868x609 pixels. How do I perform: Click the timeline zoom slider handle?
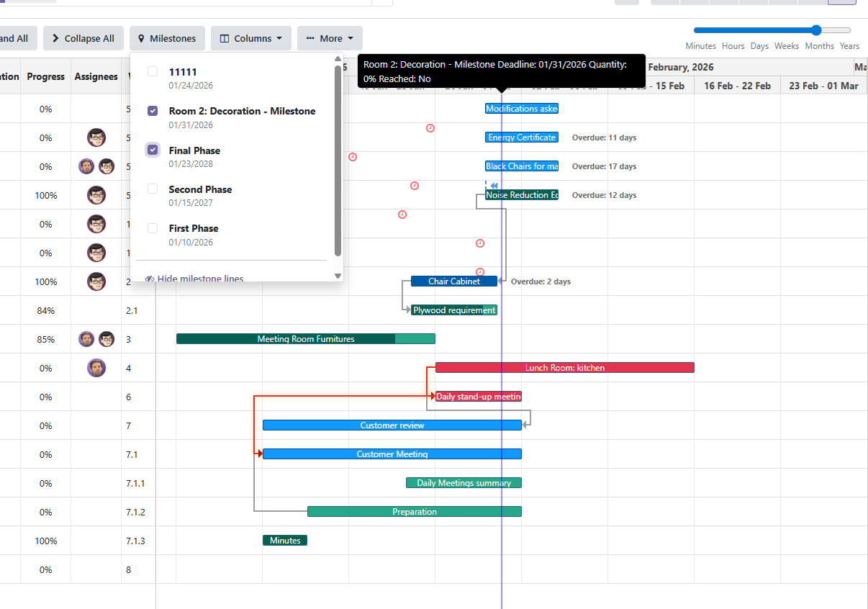tap(815, 30)
